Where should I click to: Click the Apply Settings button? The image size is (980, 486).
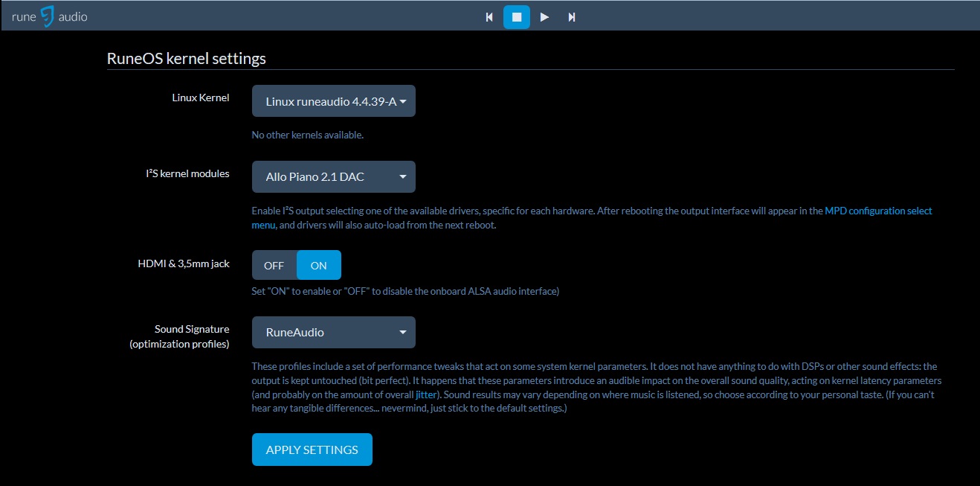312,450
